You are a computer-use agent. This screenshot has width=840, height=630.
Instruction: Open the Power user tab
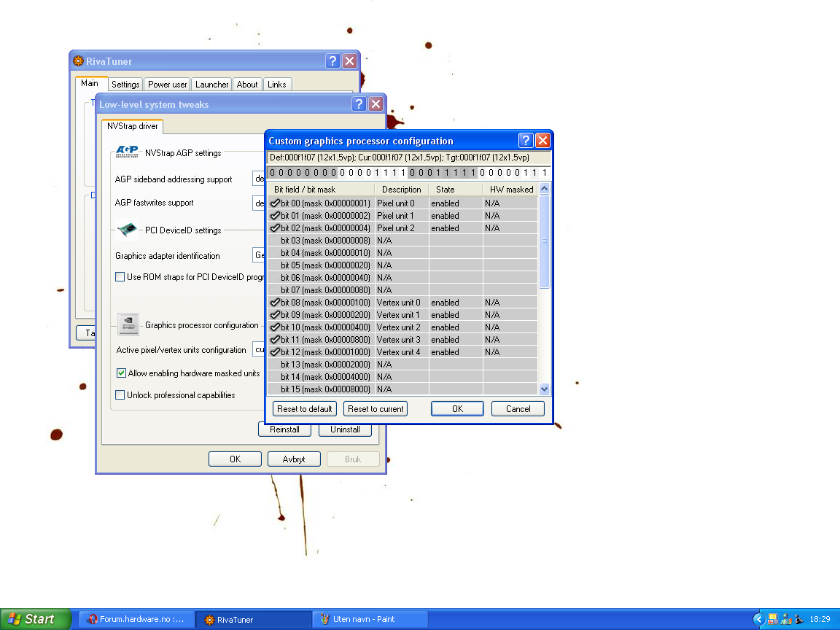[167, 84]
